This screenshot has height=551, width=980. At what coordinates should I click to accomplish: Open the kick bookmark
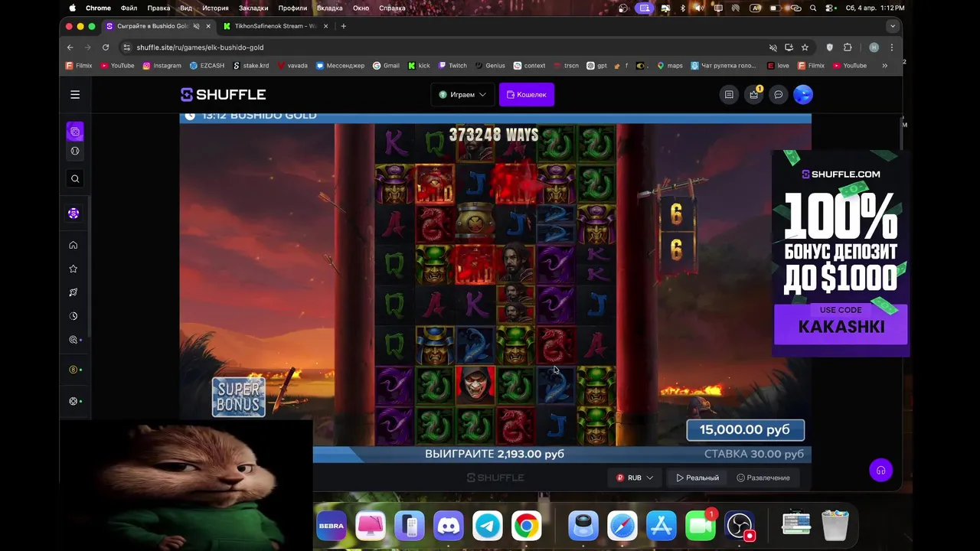click(x=419, y=66)
